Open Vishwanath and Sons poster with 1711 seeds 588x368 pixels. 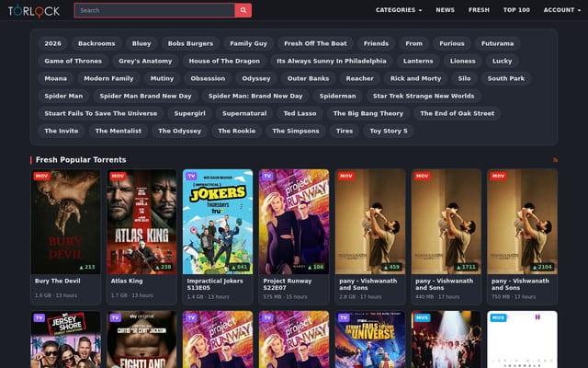(x=447, y=222)
